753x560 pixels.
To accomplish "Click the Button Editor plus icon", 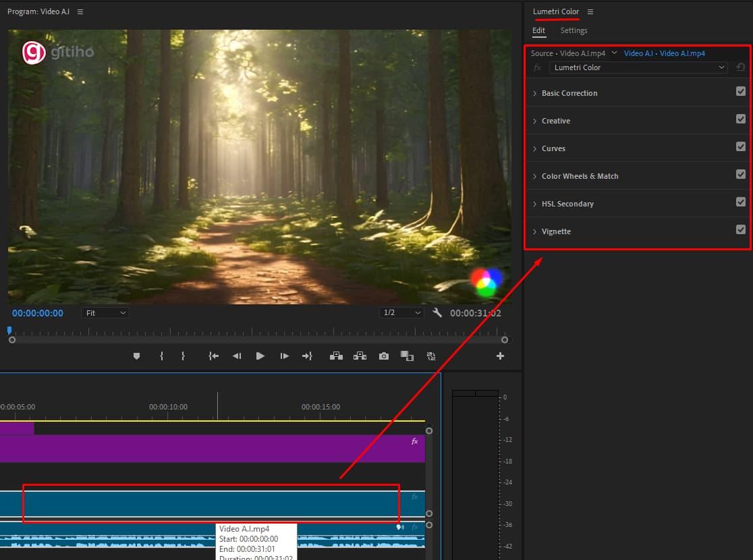I will coord(500,356).
